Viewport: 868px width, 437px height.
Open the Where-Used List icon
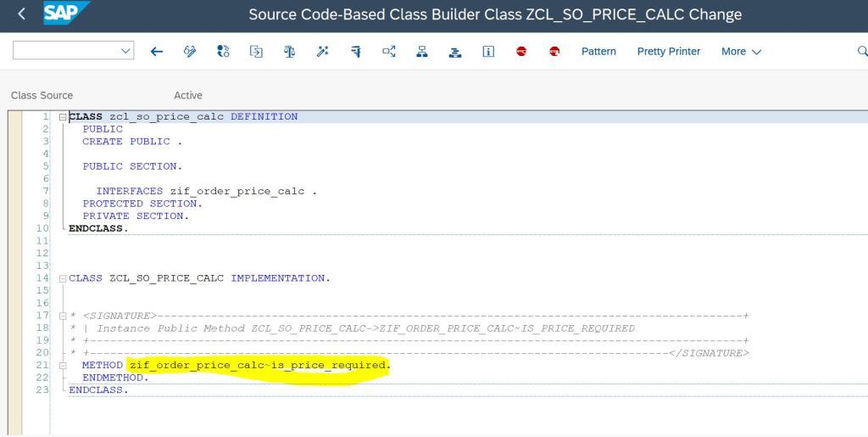(389, 52)
